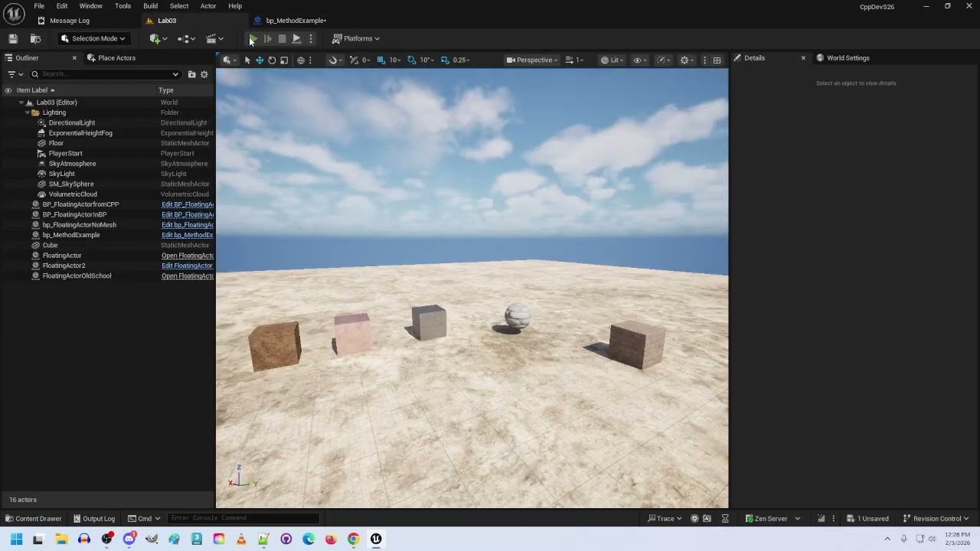This screenshot has width=980, height=551.
Task: Choose the Rotate tool in viewport
Action: tap(272, 60)
